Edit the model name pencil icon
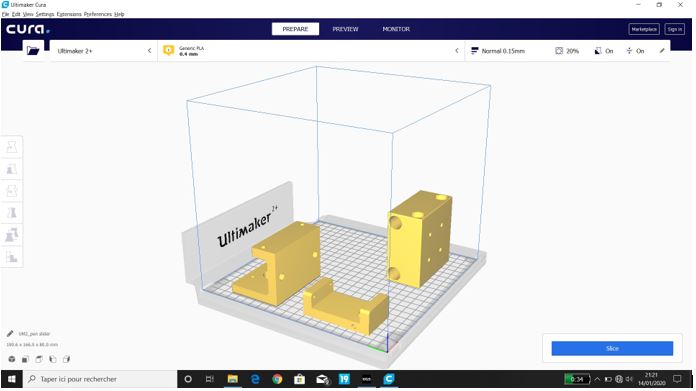 [10, 334]
